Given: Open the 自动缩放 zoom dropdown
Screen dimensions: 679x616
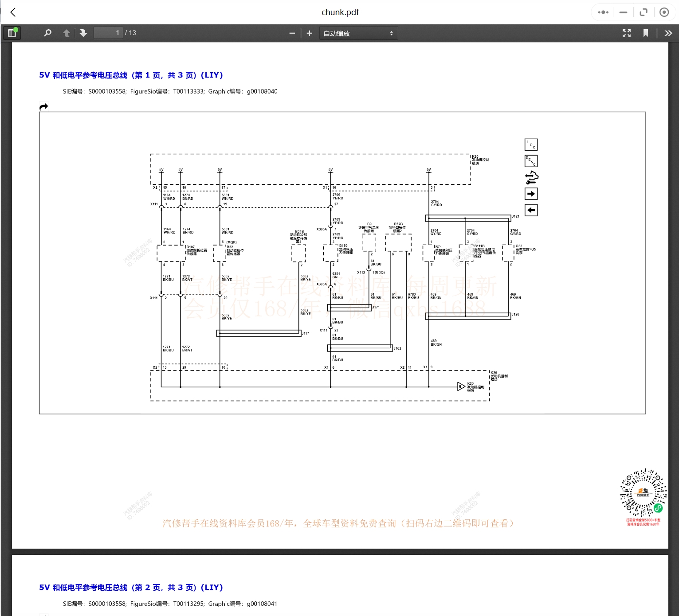Looking at the screenshot, I should pyautogui.click(x=358, y=33).
